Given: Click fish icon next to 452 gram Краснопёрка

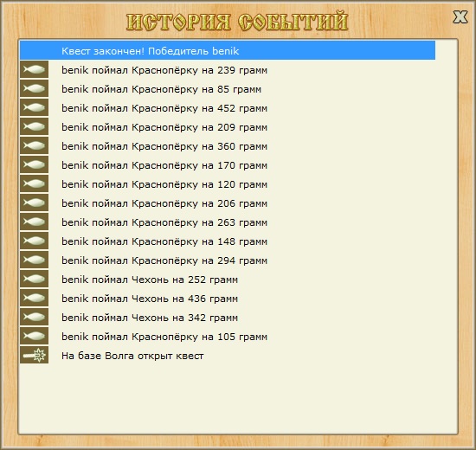Looking at the screenshot, I should (x=34, y=107).
